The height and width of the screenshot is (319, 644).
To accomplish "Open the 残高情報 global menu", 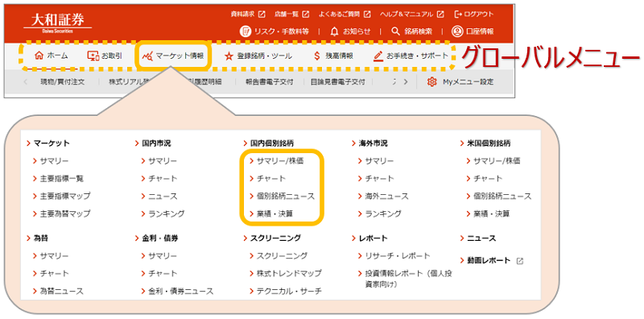I will [x=333, y=56].
